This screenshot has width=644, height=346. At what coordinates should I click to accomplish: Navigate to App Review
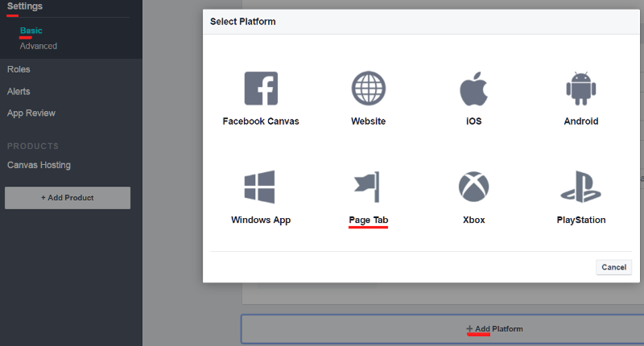coord(31,113)
